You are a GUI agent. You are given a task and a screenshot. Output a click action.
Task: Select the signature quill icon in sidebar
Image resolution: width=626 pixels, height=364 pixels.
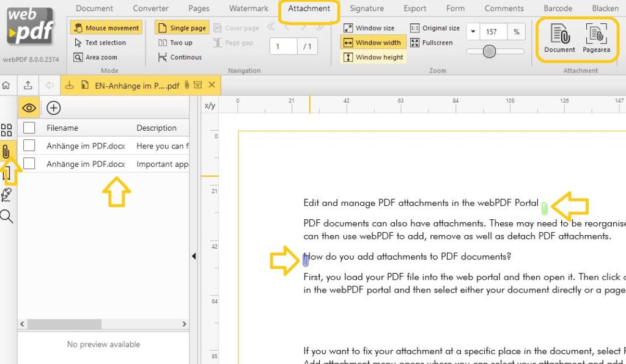[7, 194]
